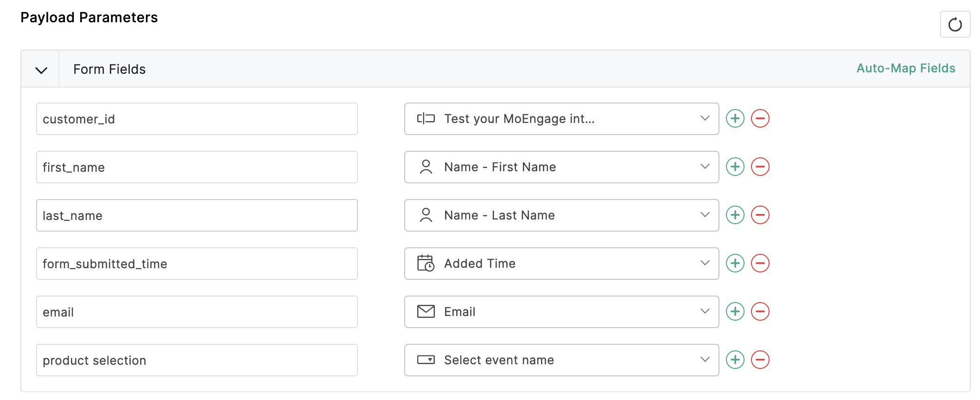
Task: Click the refresh payload parameters icon
Action: click(x=955, y=25)
